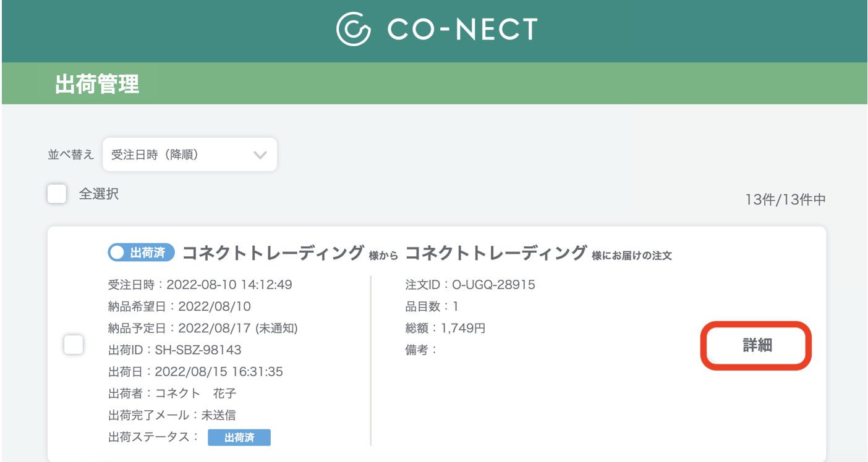The height and width of the screenshot is (462, 868).
Task: Click 出荷ID：SH-SBZ-98143 text
Action: pyautogui.click(x=175, y=350)
